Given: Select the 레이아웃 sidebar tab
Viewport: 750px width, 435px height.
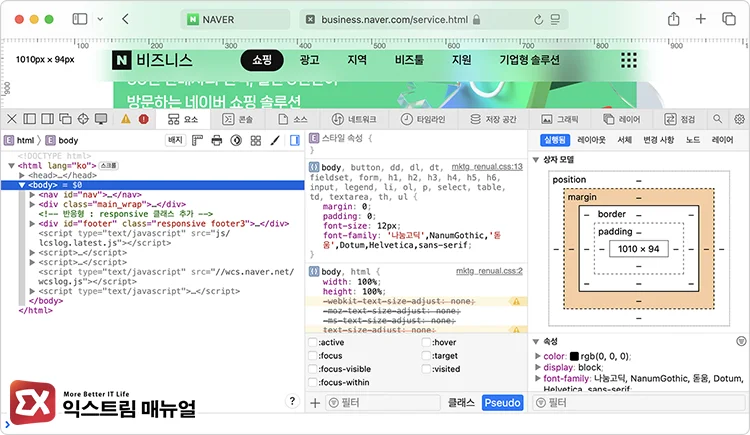Looking at the screenshot, I should (x=591, y=140).
